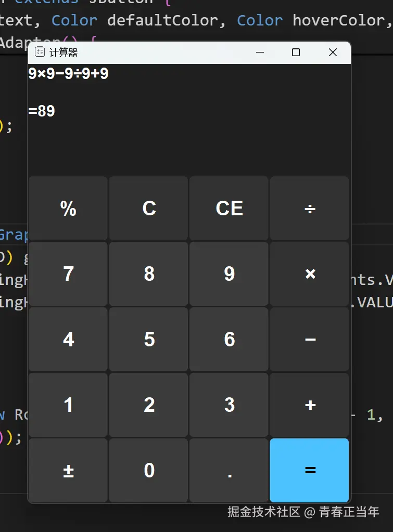Select the minus − operator
Image resolution: width=393 pixels, height=532 pixels.
309,339
